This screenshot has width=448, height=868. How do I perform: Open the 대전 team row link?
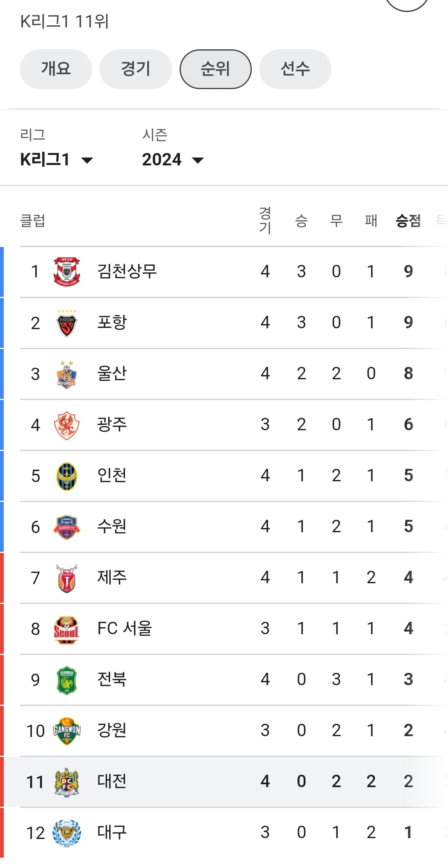tap(112, 782)
